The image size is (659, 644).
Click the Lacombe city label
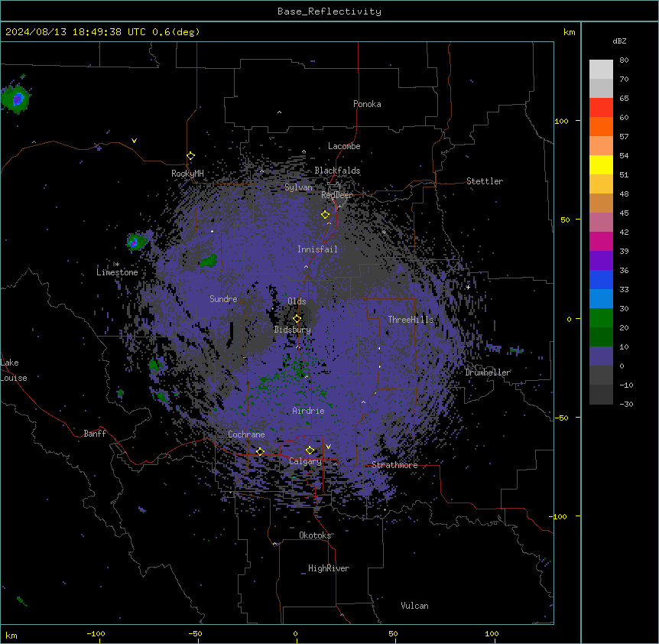[x=344, y=146]
